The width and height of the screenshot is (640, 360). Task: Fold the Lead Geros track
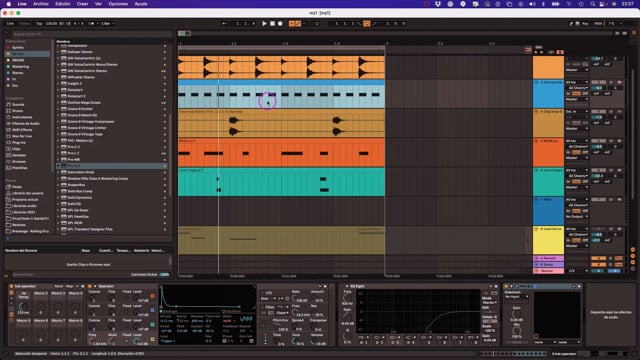536,229
